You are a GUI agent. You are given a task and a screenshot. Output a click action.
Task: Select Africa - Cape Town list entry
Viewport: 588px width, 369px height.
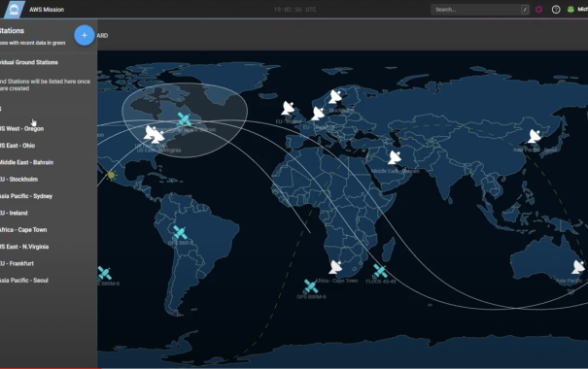[x=23, y=230]
